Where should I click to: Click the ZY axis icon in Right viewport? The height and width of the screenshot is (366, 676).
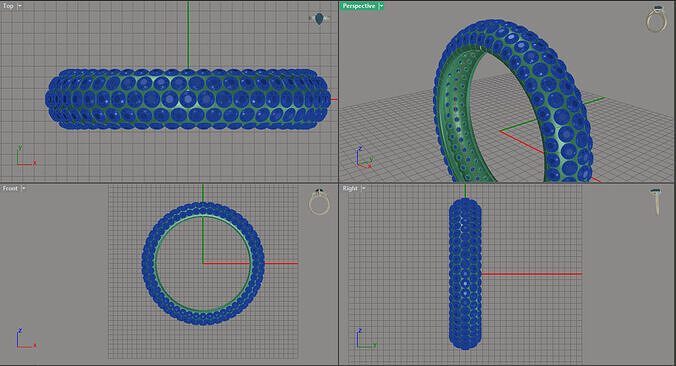pos(366,338)
